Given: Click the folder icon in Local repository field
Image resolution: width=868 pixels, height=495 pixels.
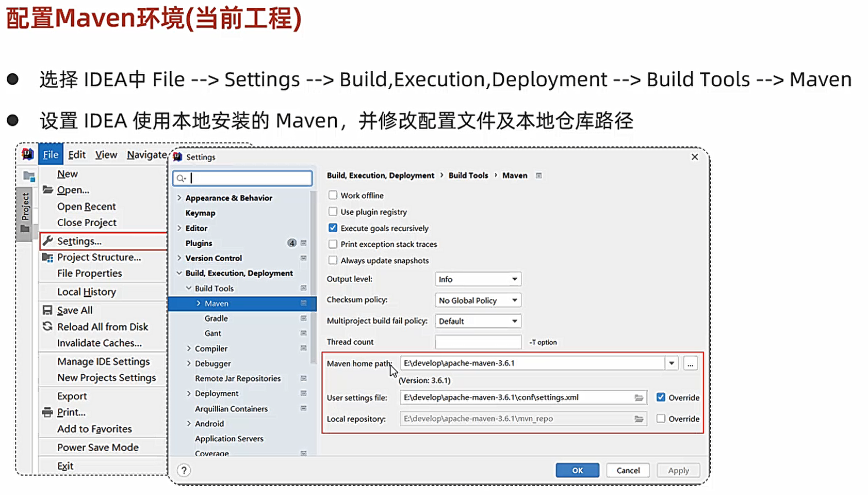Looking at the screenshot, I should (638, 419).
